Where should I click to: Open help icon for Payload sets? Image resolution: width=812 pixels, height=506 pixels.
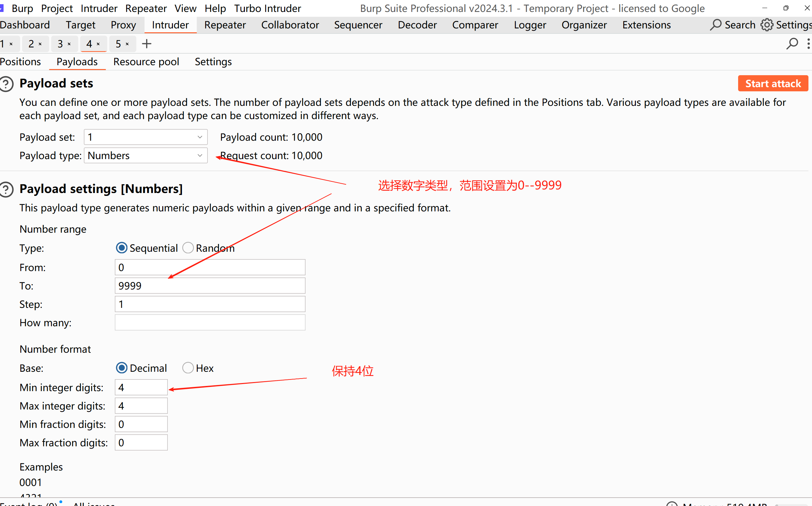coord(6,84)
